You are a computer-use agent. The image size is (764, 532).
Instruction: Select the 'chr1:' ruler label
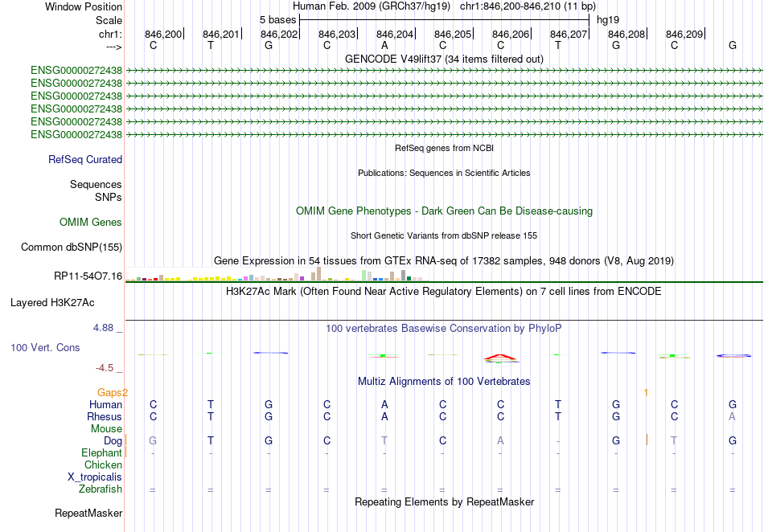[x=110, y=34]
